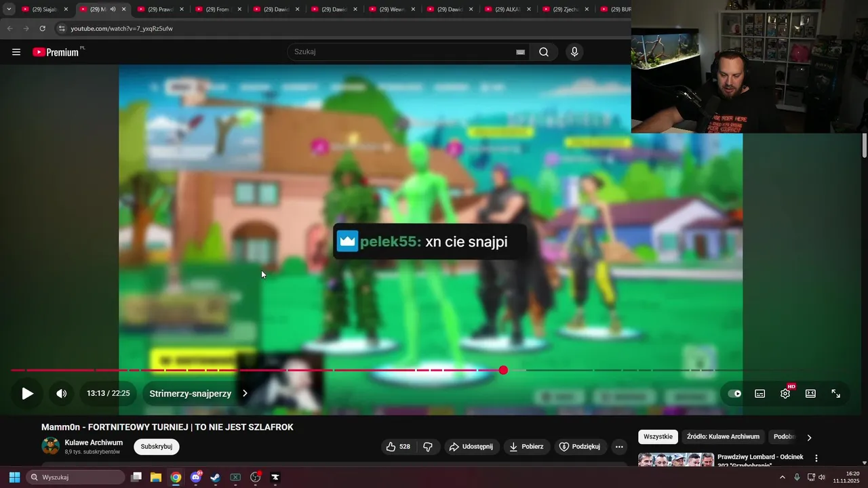Select the Źródło: Kulawe Archiwum chip
This screenshot has width=868, height=488.
click(723, 437)
